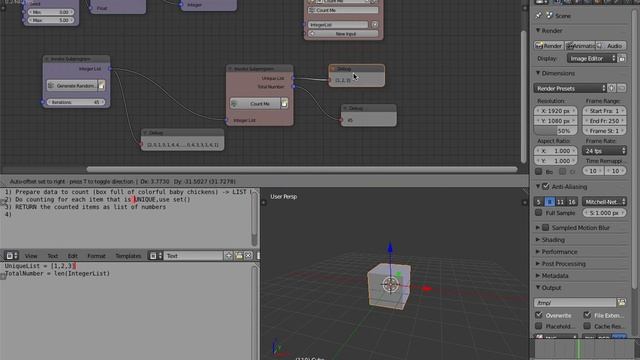Click the Generate Random subprogram button
Viewport: 640px width, 360px height.
click(x=72, y=85)
